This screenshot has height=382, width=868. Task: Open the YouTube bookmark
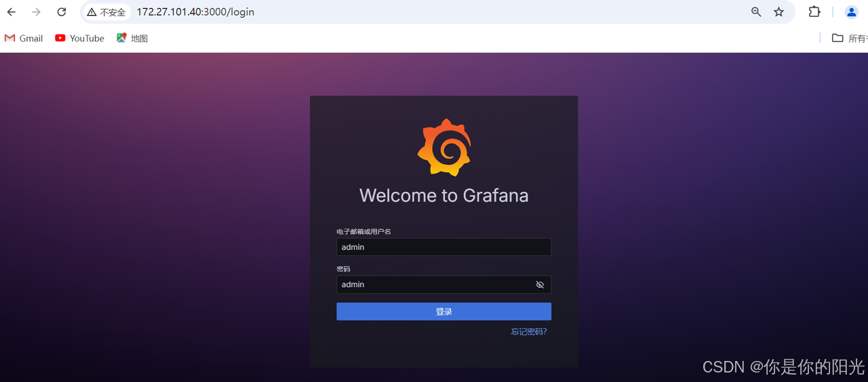coord(79,38)
